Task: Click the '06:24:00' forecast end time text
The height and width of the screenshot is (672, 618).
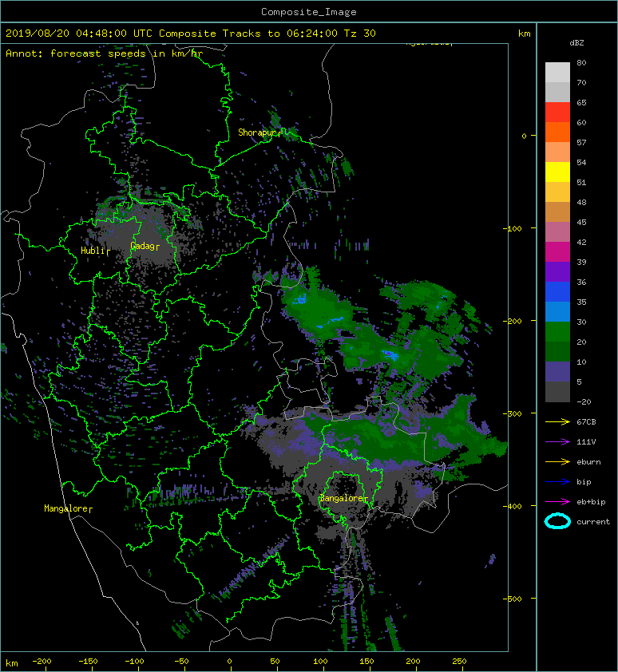Action: pos(311,34)
